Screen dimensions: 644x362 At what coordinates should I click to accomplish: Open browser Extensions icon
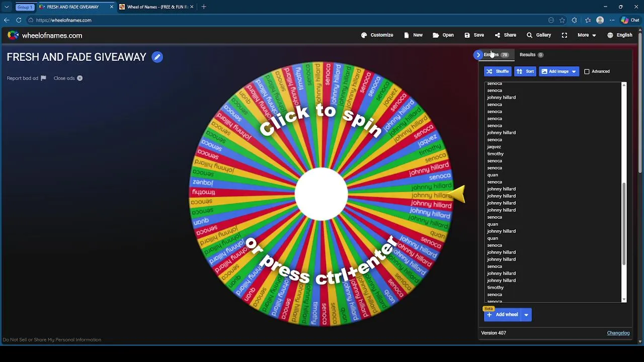click(575, 20)
